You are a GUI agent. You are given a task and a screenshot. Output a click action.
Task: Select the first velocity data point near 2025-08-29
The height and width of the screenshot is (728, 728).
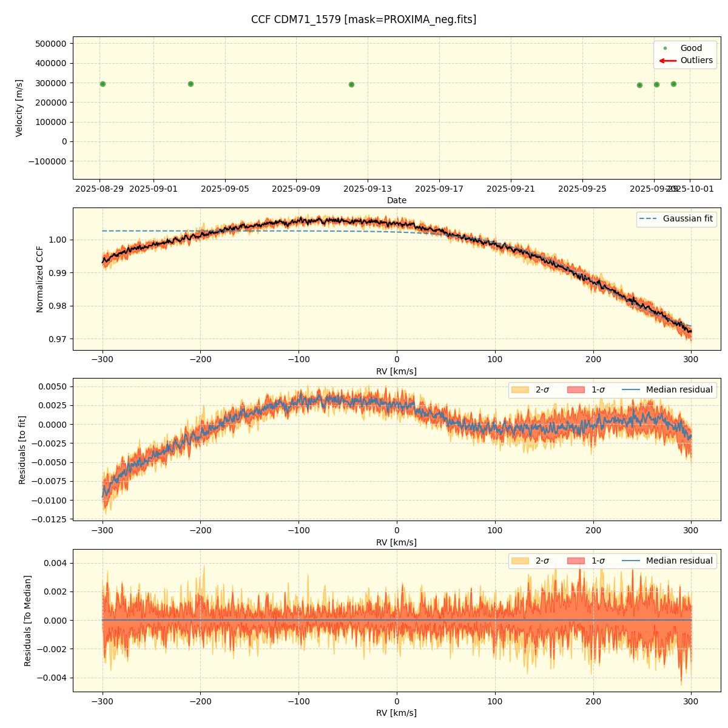coord(103,84)
